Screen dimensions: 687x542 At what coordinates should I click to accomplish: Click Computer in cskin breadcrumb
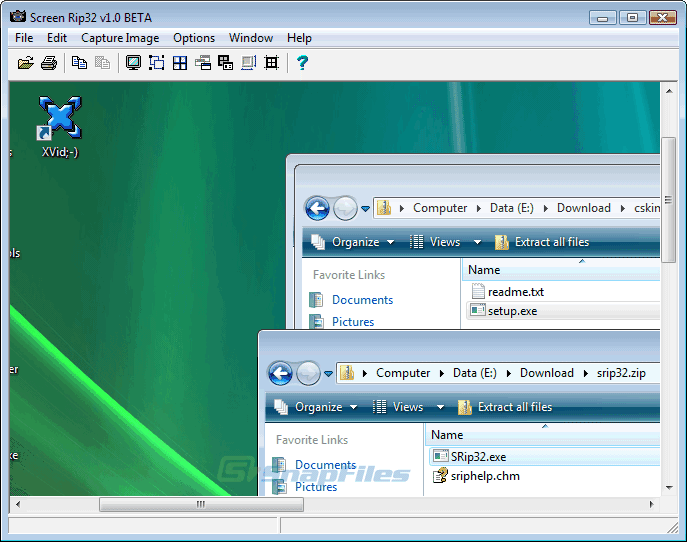coord(440,208)
